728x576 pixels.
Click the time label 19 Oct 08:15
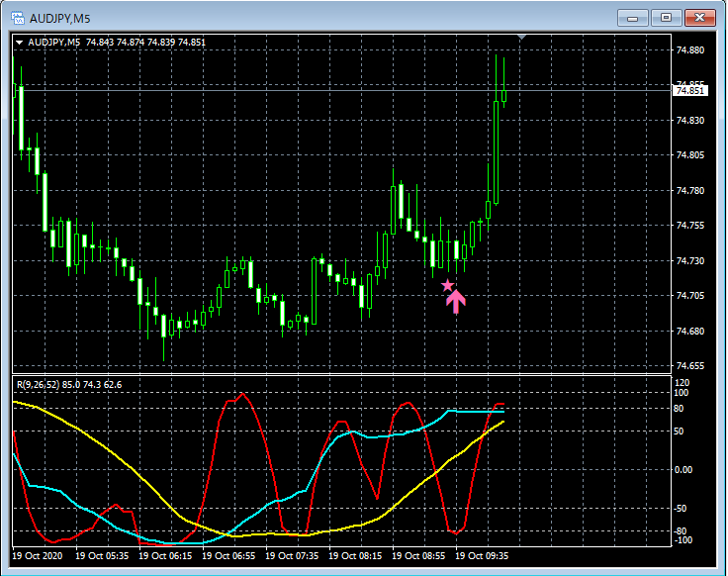[x=355, y=555]
